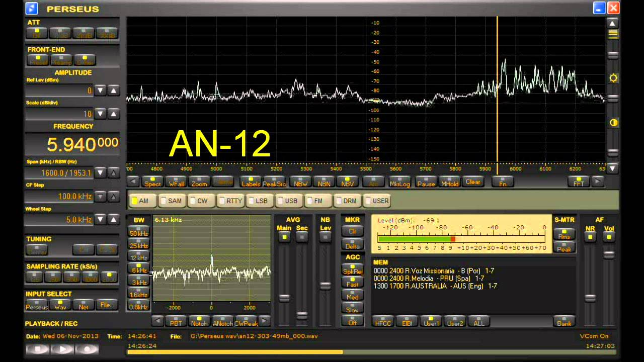This screenshot has height=362, width=644.
Task: Select Wav input source
Action: pyautogui.click(x=60, y=305)
